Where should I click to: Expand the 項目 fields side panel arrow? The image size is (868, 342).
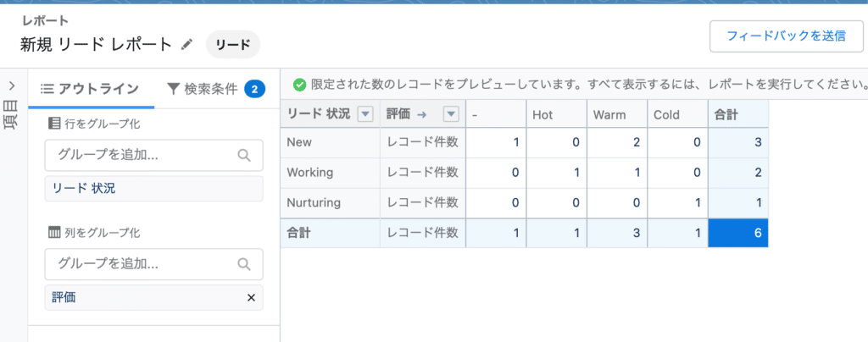pos(13,86)
